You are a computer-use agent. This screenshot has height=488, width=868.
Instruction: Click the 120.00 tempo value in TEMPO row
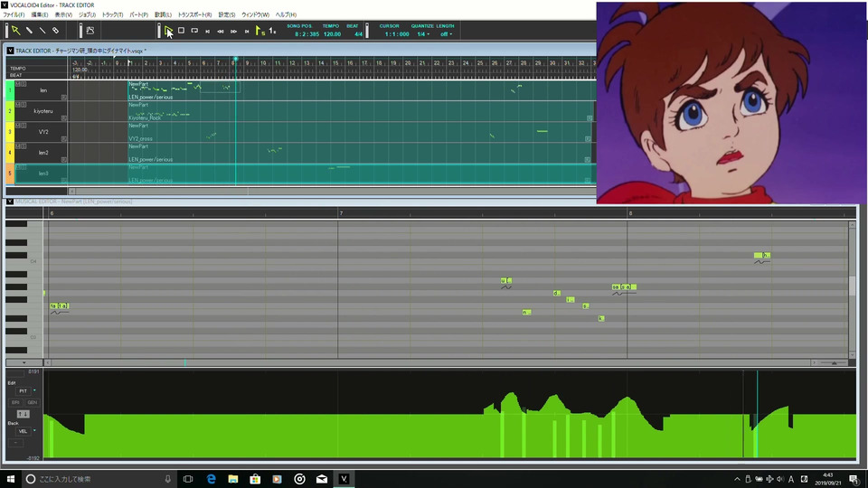pyautogui.click(x=80, y=70)
